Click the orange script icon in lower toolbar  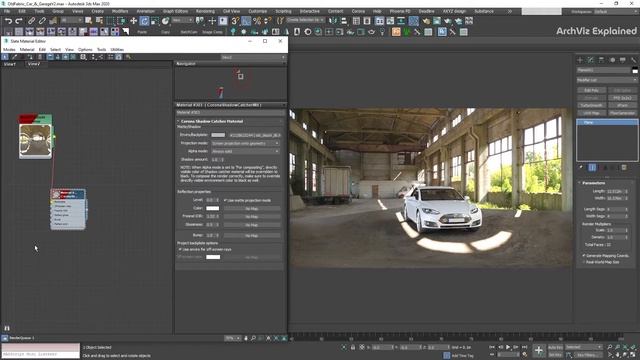click(x=396, y=32)
